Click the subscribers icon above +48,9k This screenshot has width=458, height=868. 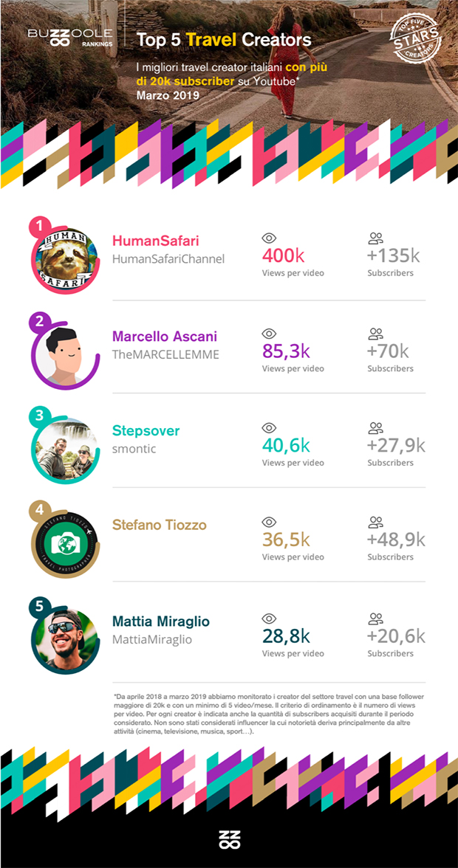click(x=375, y=523)
